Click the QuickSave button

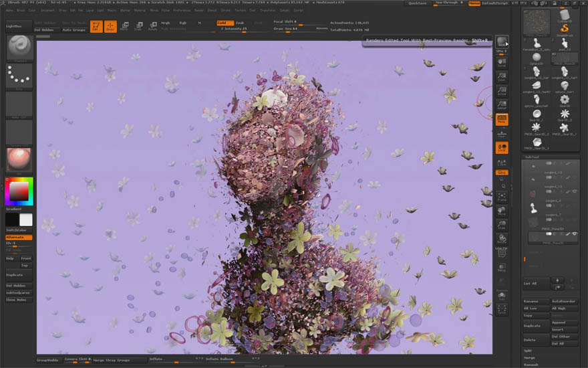[x=418, y=3]
